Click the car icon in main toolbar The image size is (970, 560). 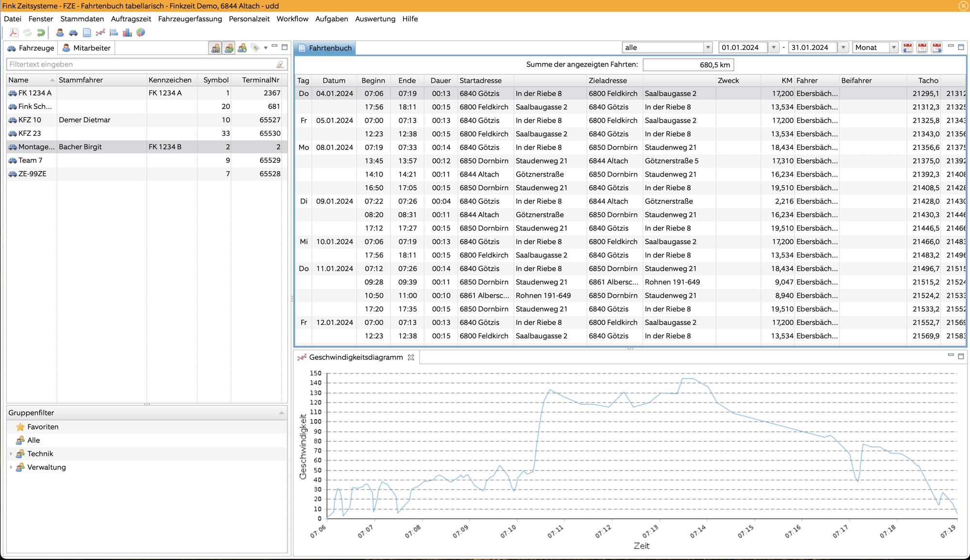(73, 33)
